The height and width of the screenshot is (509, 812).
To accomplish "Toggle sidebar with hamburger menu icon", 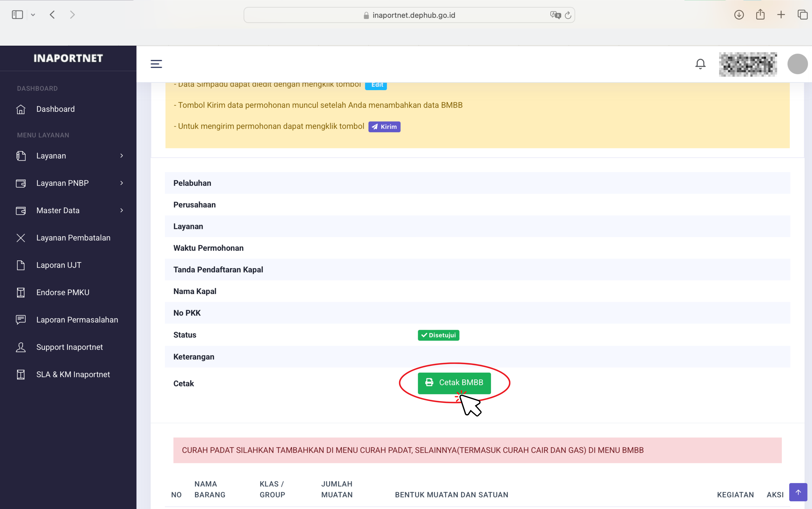I will (156, 64).
